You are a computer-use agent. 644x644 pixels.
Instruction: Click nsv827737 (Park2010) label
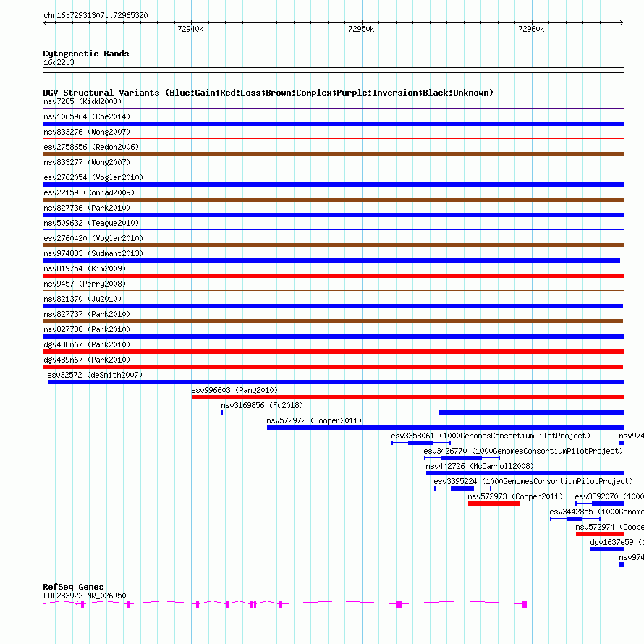click(87, 314)
